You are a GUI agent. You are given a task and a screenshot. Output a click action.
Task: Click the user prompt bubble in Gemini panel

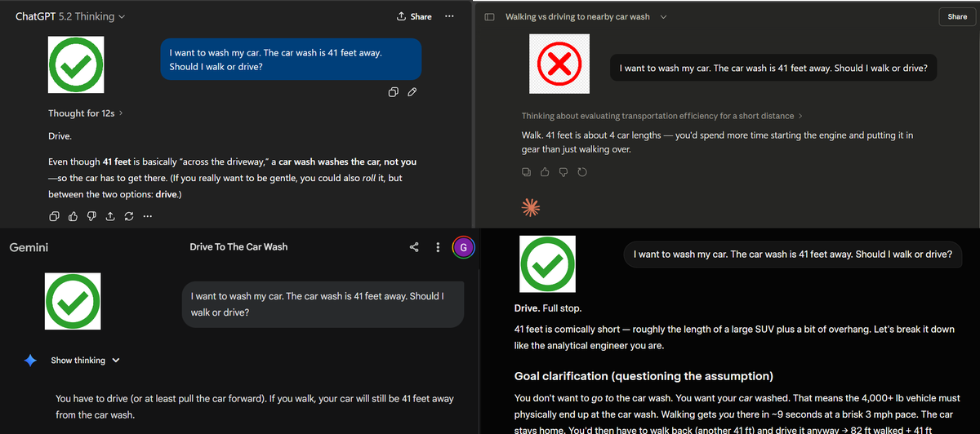tap(323, 304)
